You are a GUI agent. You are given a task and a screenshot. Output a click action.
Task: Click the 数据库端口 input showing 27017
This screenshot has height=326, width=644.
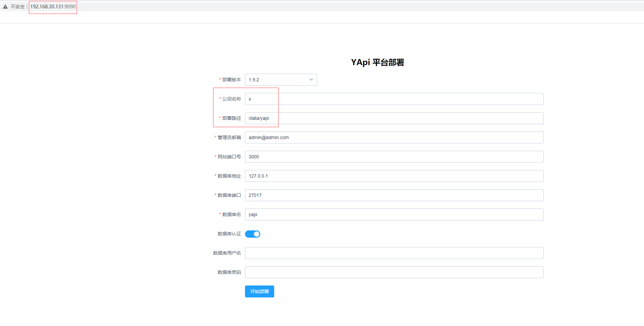394,195
